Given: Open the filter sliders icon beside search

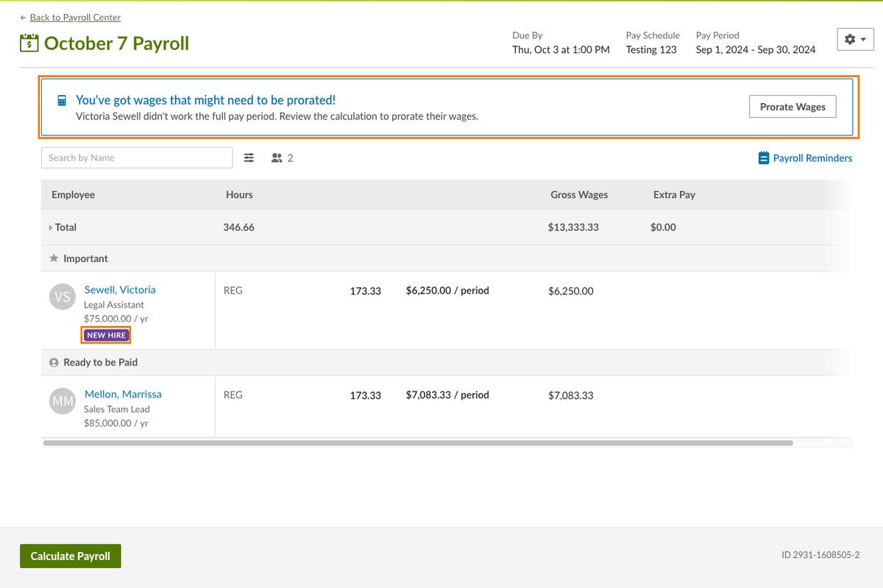Looking at the screenshot, I should point(249,157).
